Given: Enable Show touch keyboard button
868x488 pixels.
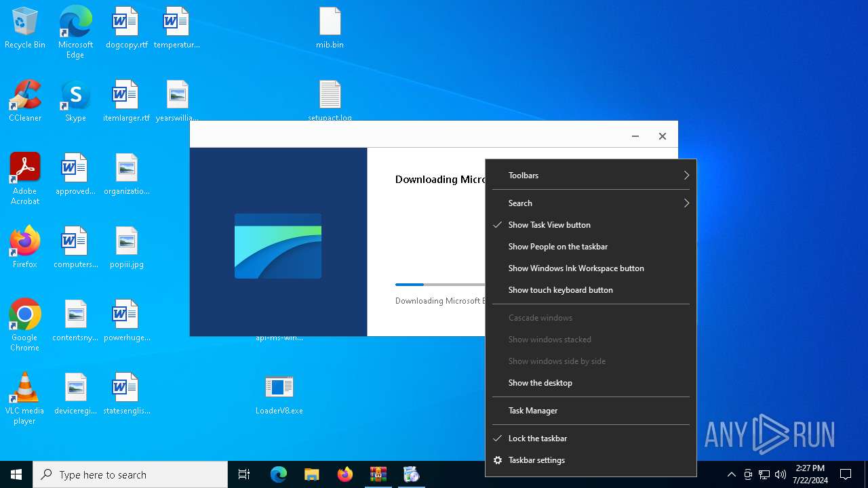Looking at the screenshot, I should pyautogui.click(x=591, y=290).
